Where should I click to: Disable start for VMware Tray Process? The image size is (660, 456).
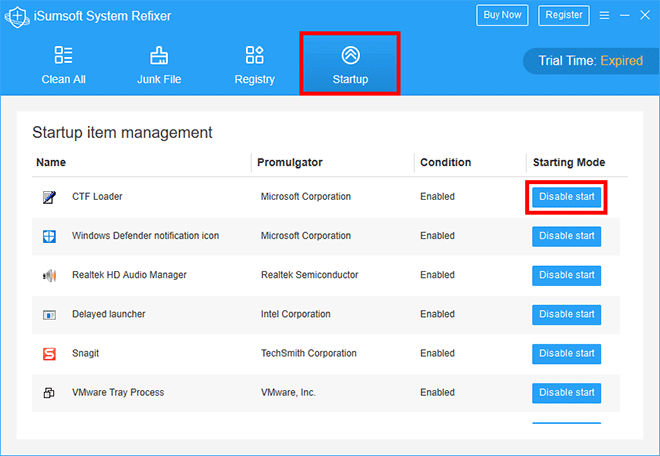(x=567, y=393)
